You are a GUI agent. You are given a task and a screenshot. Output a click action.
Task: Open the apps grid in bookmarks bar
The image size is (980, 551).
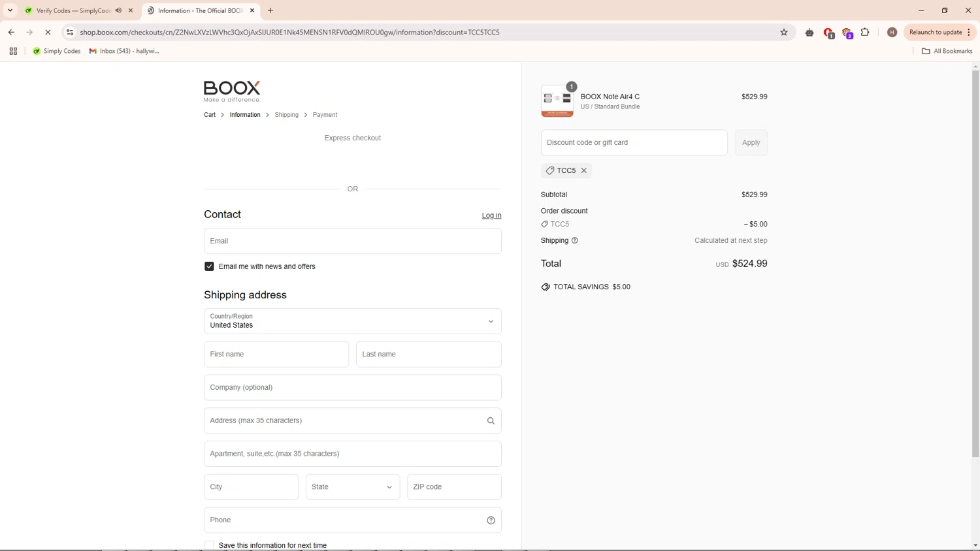pyautogui.click(x=13, y=51)
